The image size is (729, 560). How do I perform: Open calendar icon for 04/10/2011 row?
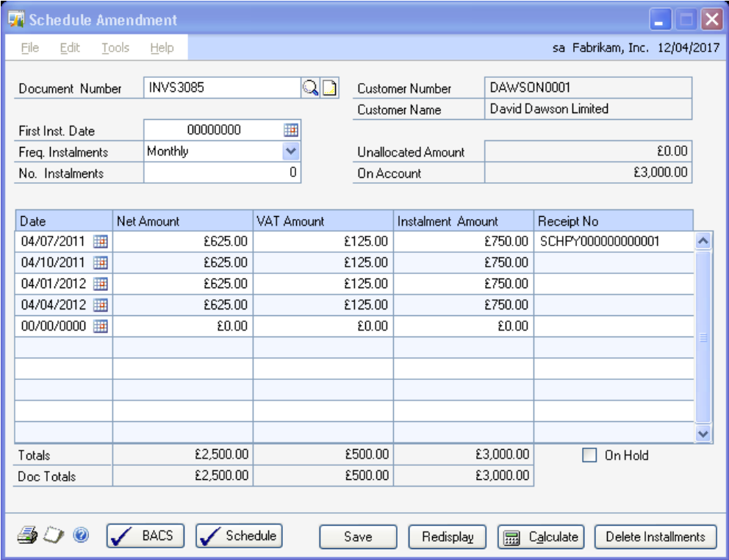tap(101, 262)
